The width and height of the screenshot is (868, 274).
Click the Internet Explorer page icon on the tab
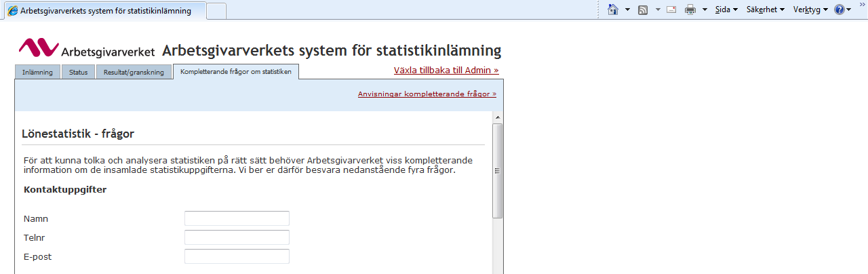click(x=12, y=11)
